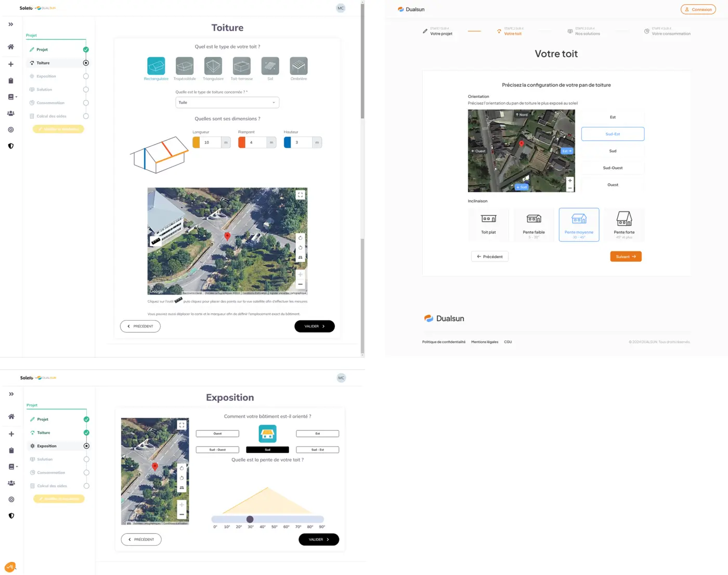Choose the Est orientation option in the Dualsun list
This screenshot has height=575, width=728.
coord(613,117)
